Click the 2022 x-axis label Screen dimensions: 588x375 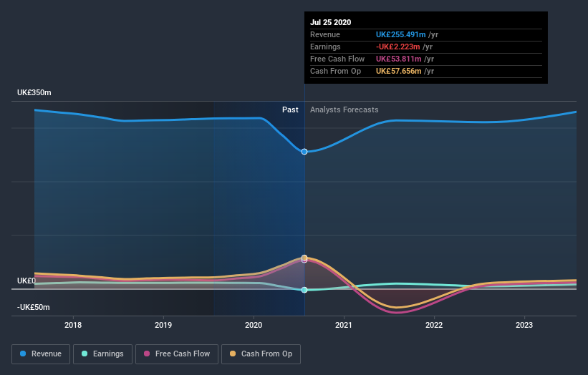[434, 325]
